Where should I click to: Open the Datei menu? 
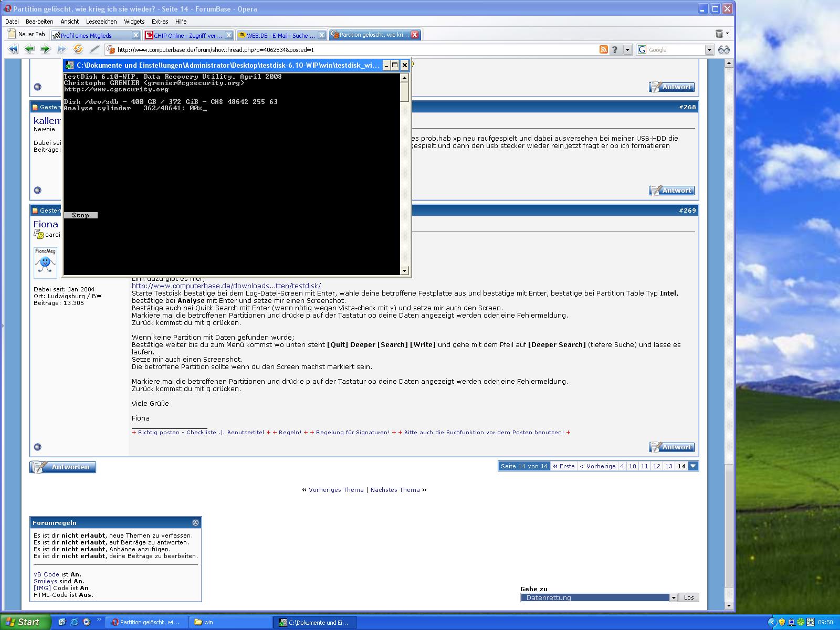(x=12, y=22)
